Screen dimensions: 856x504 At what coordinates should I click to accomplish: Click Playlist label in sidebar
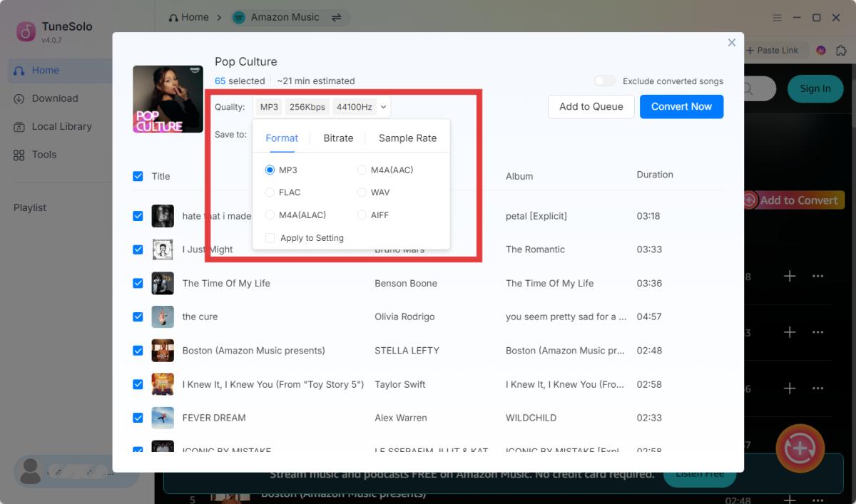coord(30,207)
